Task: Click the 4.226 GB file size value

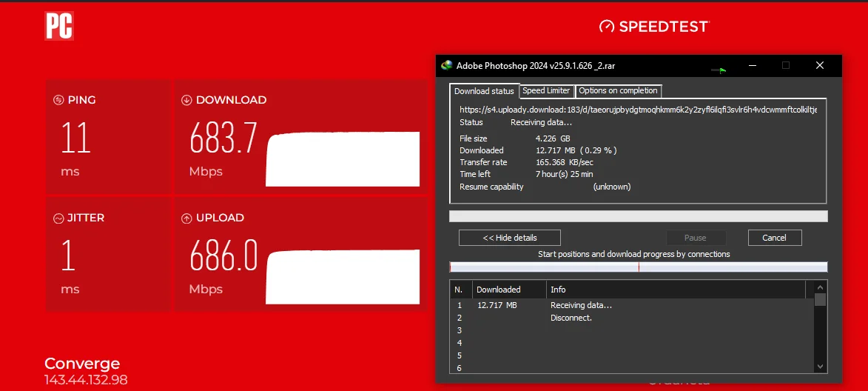Action: [x=553, y=138]
